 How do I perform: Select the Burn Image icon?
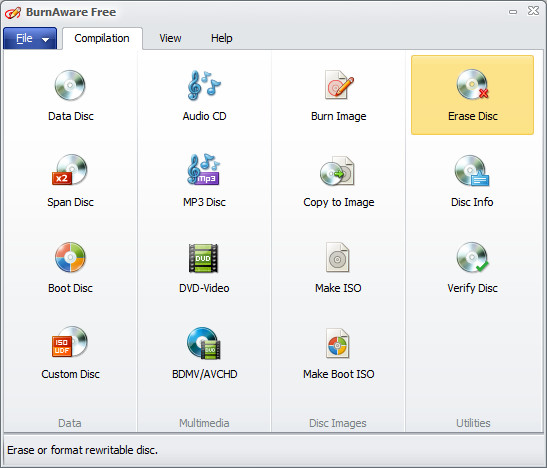338,85
